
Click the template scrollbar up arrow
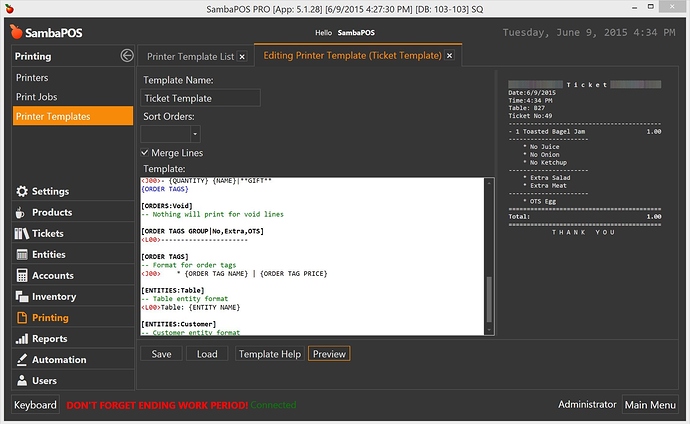489,183
